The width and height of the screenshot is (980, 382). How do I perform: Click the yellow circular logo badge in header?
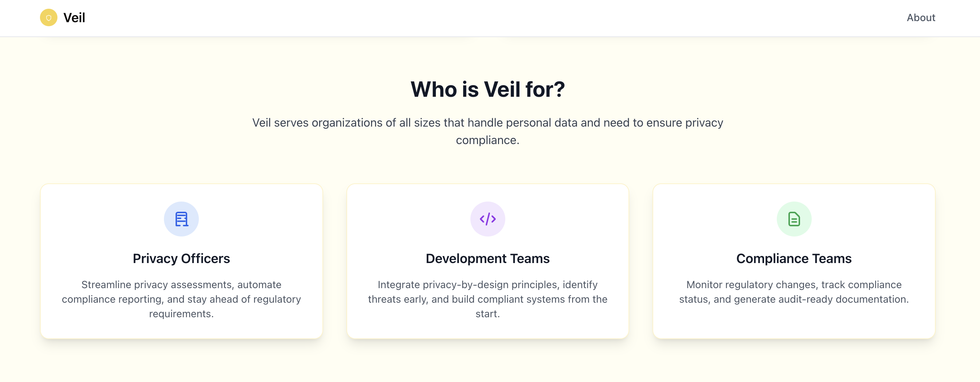[x=49, y=17]
